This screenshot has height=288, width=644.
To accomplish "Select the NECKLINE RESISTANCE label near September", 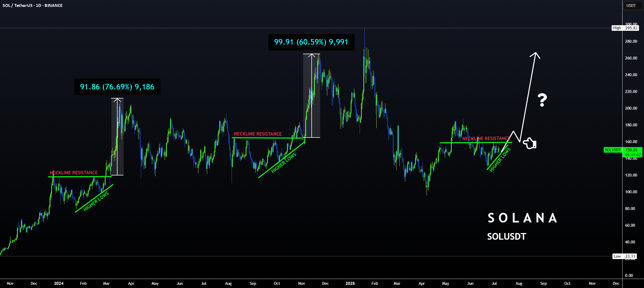I will pos(258,134).
